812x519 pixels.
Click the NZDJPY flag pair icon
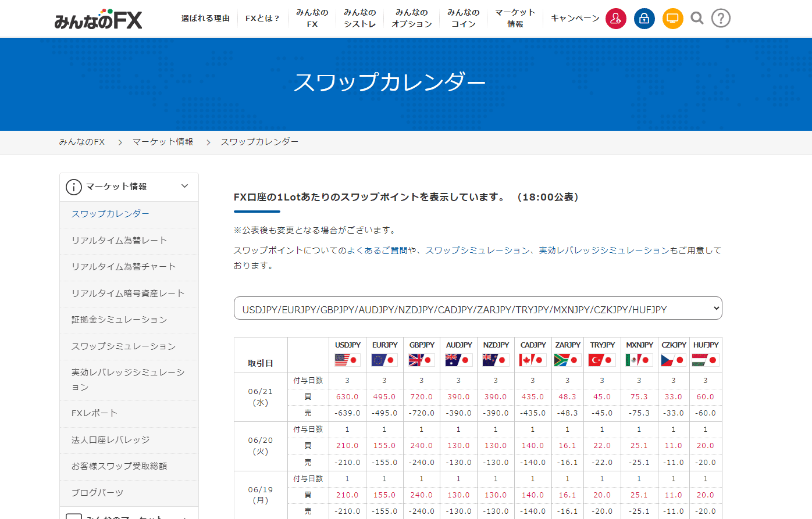coord(496,360)
